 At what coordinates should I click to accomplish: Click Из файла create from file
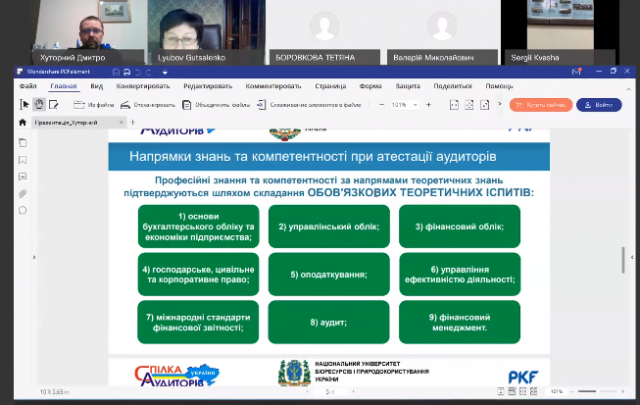coord(93,105)
